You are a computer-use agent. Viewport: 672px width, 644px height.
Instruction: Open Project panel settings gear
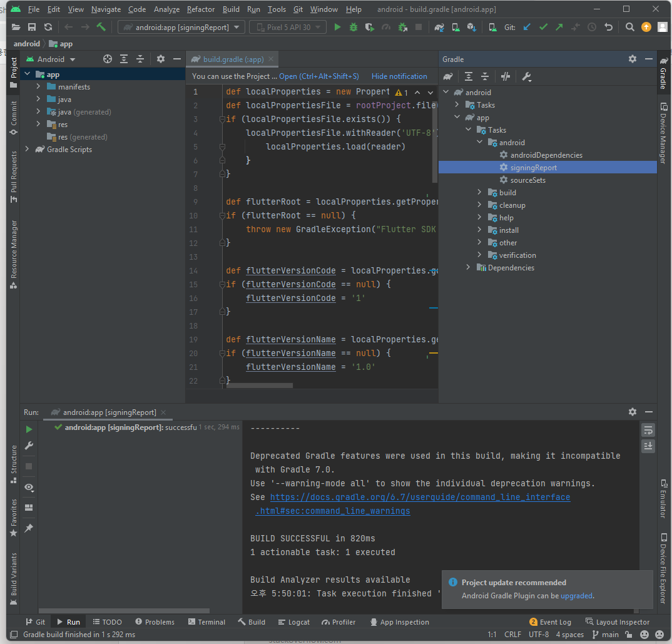coord(161,59)
